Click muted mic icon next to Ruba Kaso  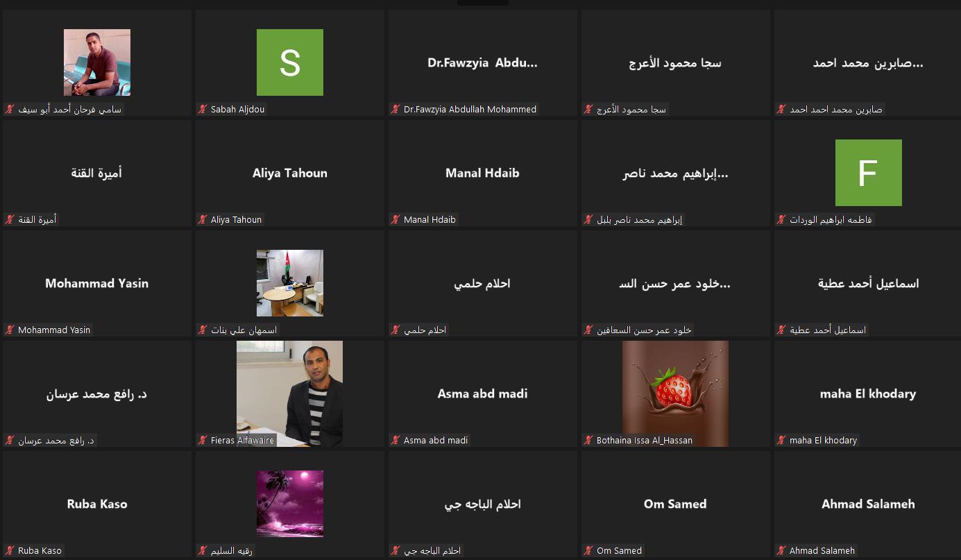pos(10,550)
